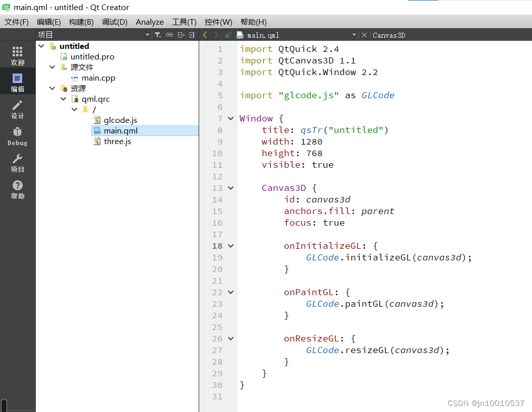532x412 pixels.
Task: Switch to Edit (编辑) mode
Action: 17,82
